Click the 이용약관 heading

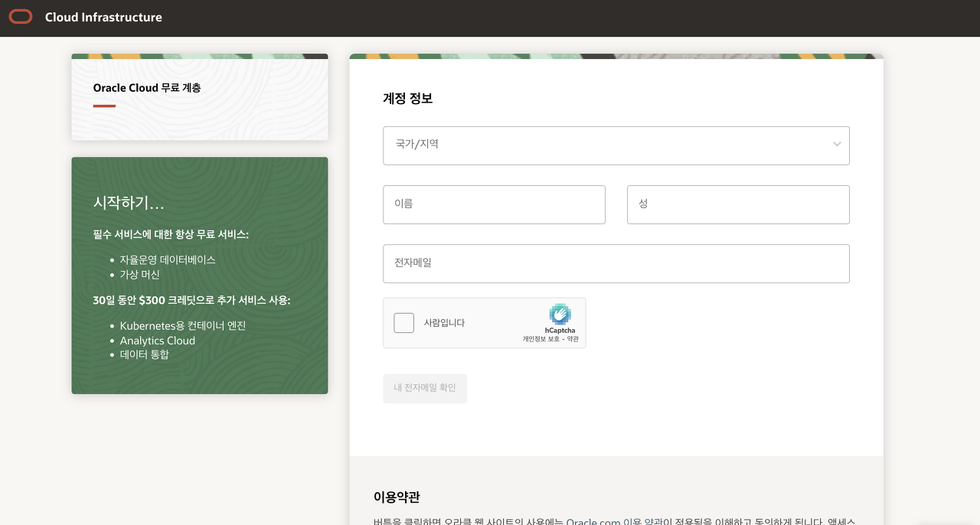[x=397, y=497]
